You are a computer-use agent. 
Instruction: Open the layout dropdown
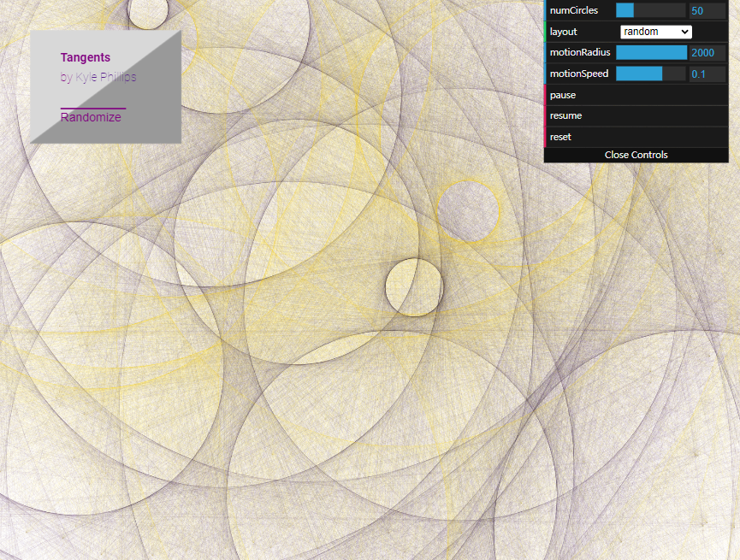pos(656,32)
